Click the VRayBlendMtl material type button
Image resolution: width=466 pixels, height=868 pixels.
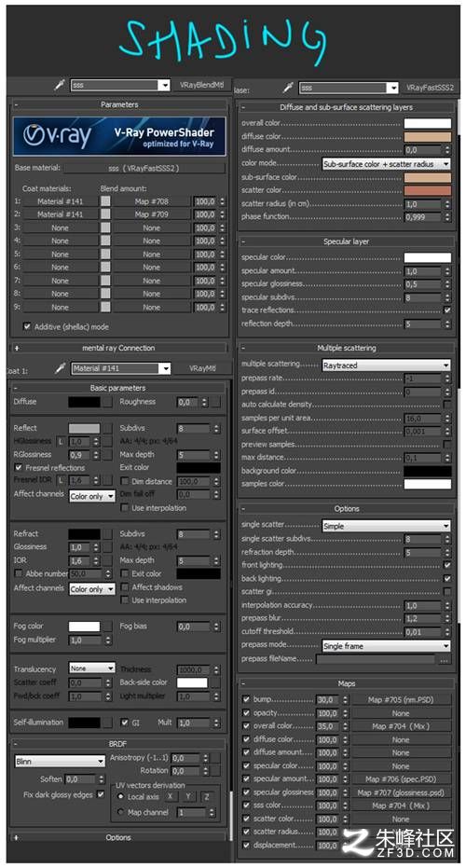click(x=201, y=85)
